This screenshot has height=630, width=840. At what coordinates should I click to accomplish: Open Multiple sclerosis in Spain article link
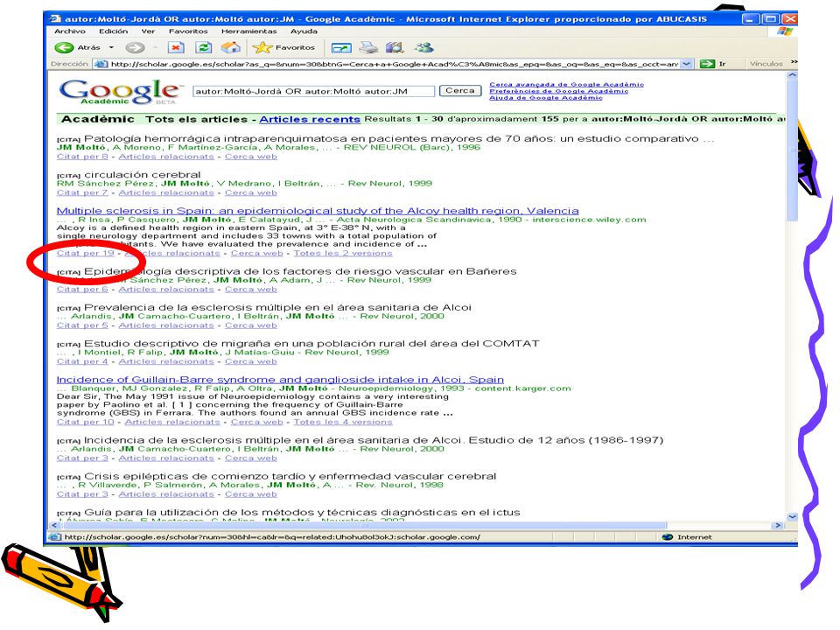318,211
